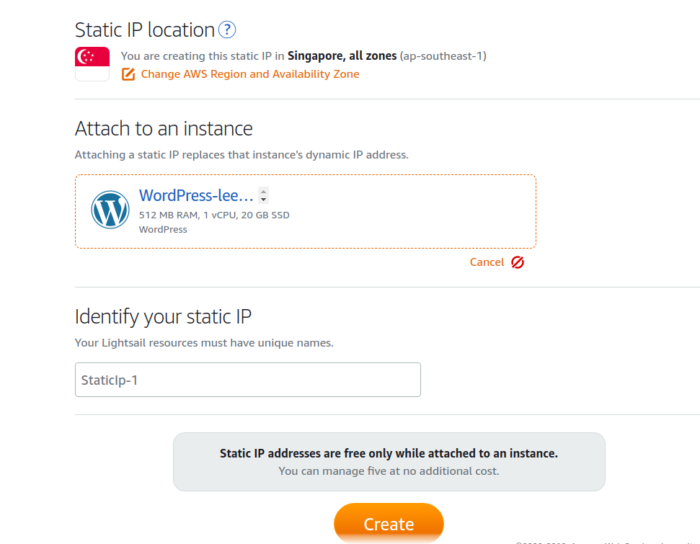Click the help icon beside Static IP location
Screen dimensions: 700x544
click(228, 30)
